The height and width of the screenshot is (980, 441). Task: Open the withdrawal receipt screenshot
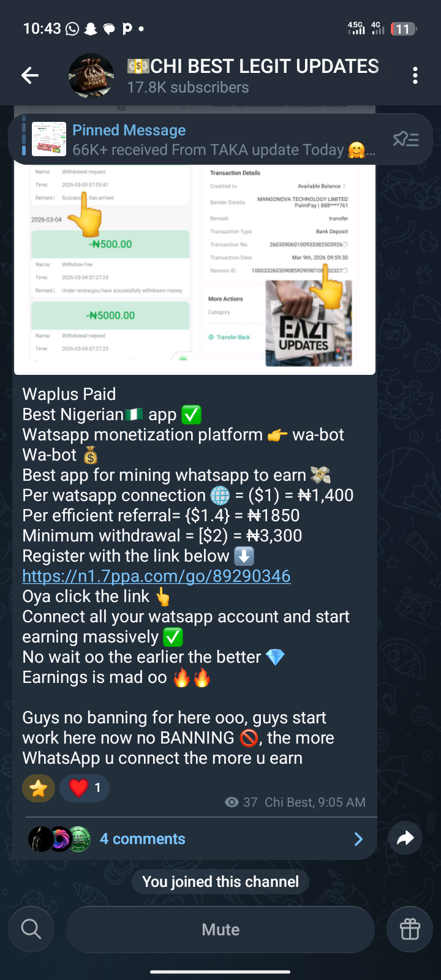click(x=110, y=262)
